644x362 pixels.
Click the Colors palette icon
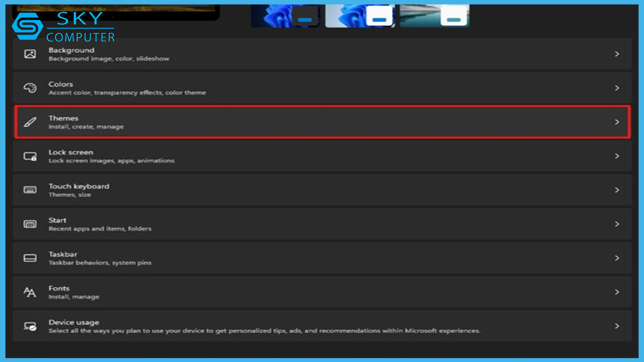(x=30, y=88)
